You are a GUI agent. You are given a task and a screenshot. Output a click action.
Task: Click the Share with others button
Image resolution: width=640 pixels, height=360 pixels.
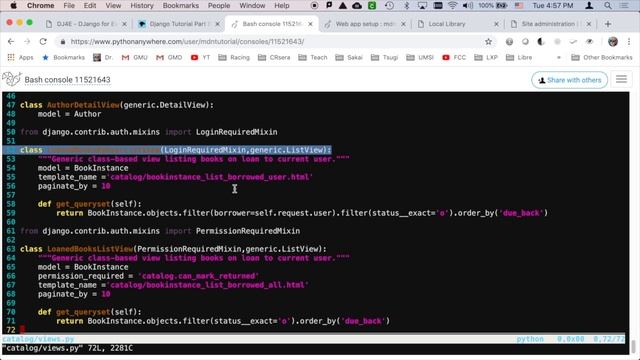point(569,80)
